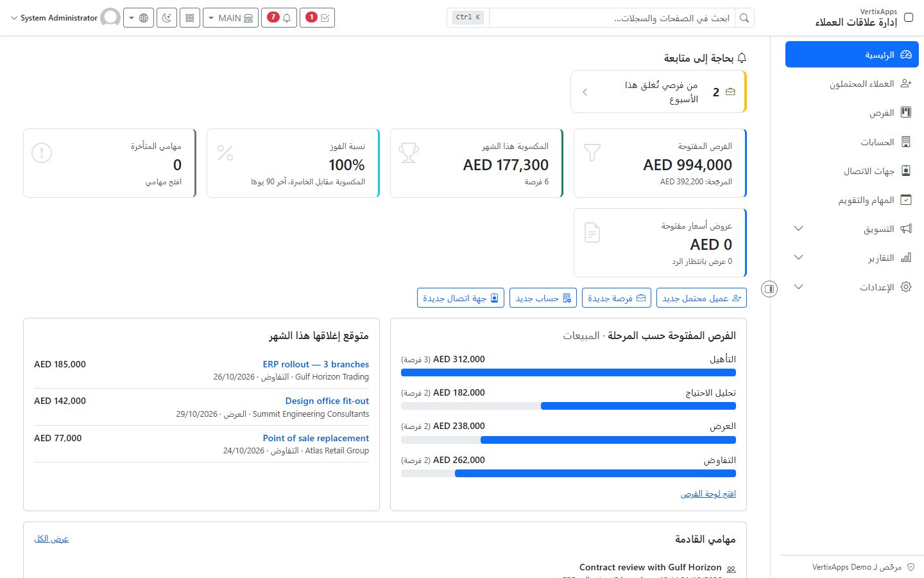This screenshot has height=578, width=924.
Task: Click افتح لوحة الفرص link
Action: point(708,494)
